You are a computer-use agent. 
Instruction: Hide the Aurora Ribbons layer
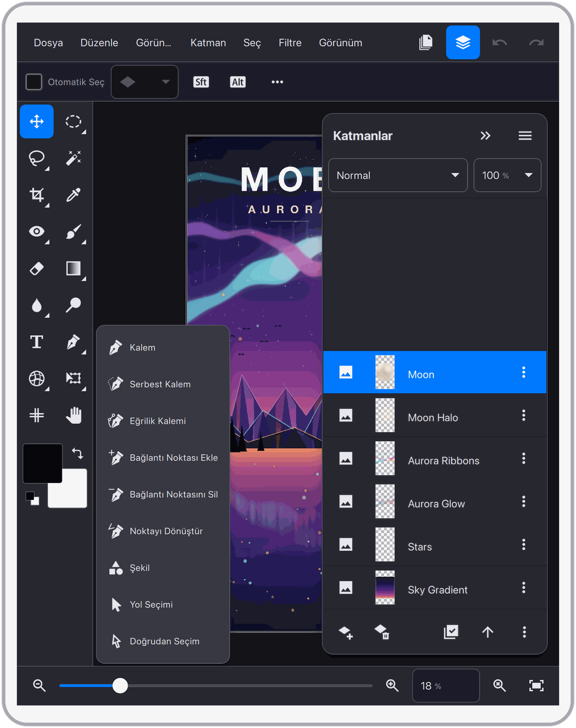(x=346, y=459)
